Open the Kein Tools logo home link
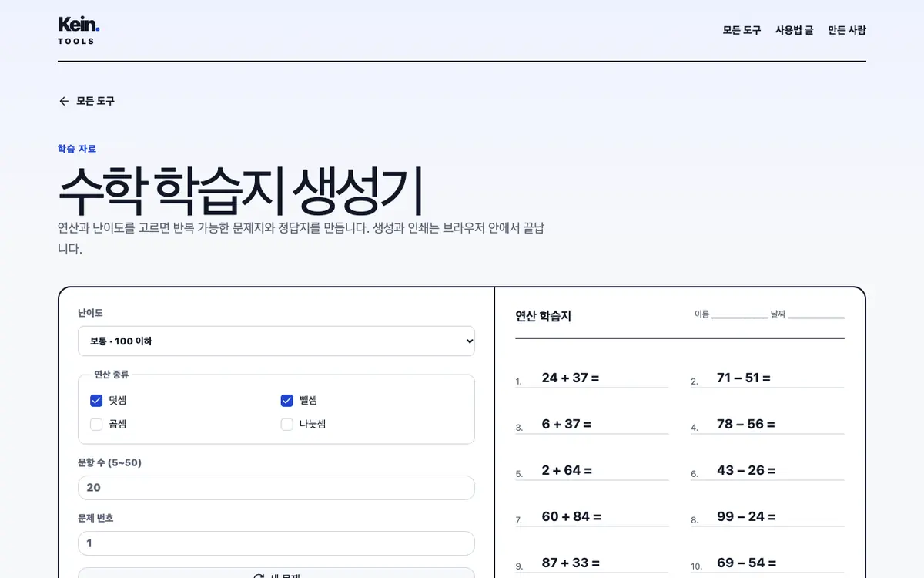The height and width of the screenshot is (578, 924). [79, 30]
